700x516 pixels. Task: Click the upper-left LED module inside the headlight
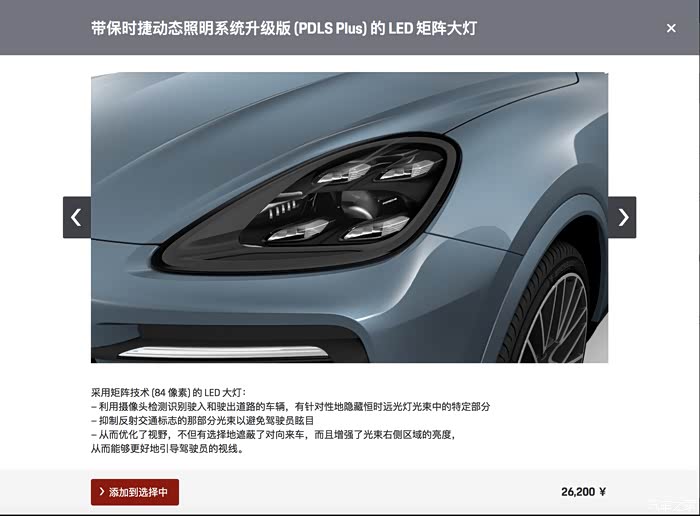point(344,172)
